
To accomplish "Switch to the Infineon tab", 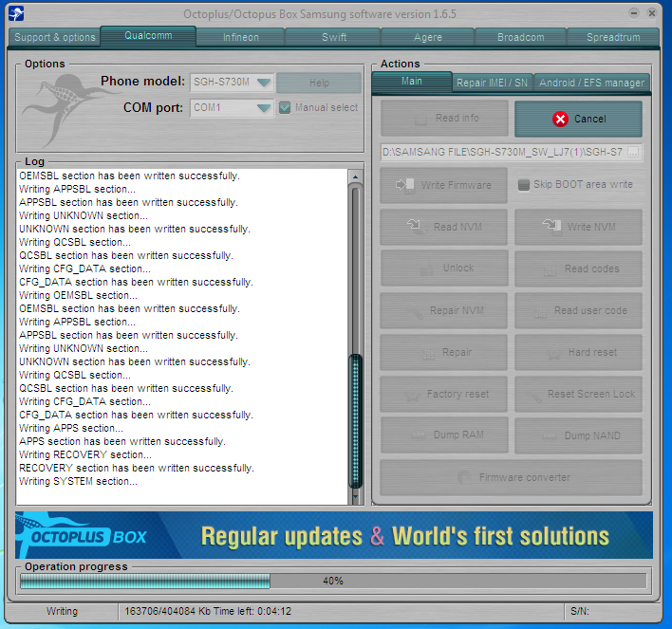I will [x=241, y=37].
